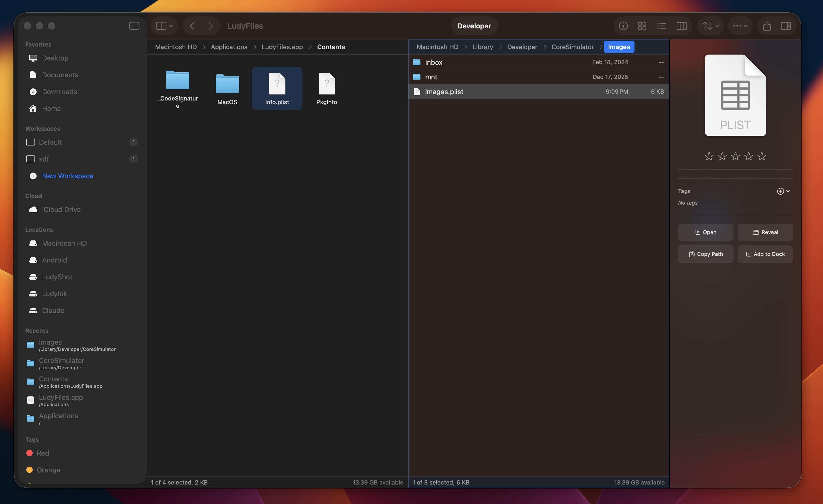Select the Info.plist file icon
This screenshot has width=823, height=504.
277,83
